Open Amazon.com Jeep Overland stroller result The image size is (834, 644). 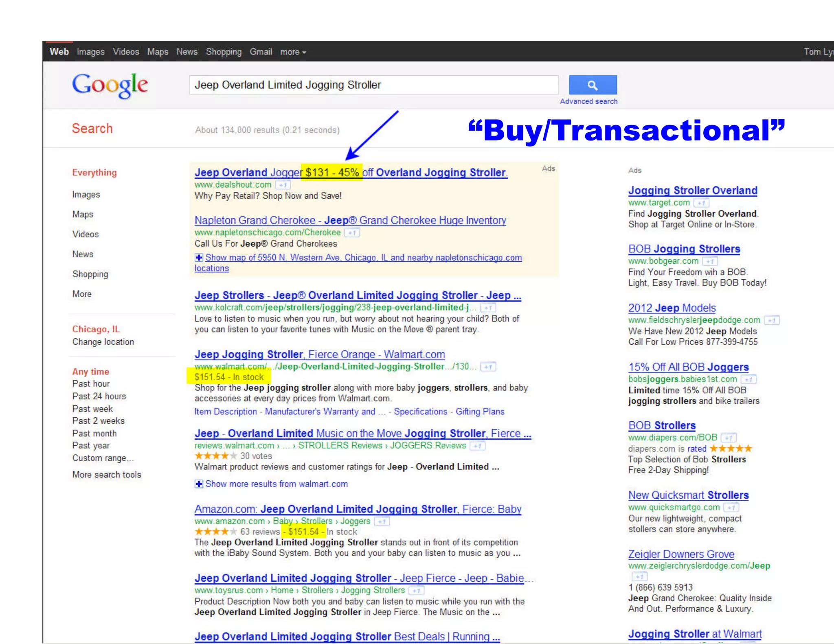coord(358,509)
